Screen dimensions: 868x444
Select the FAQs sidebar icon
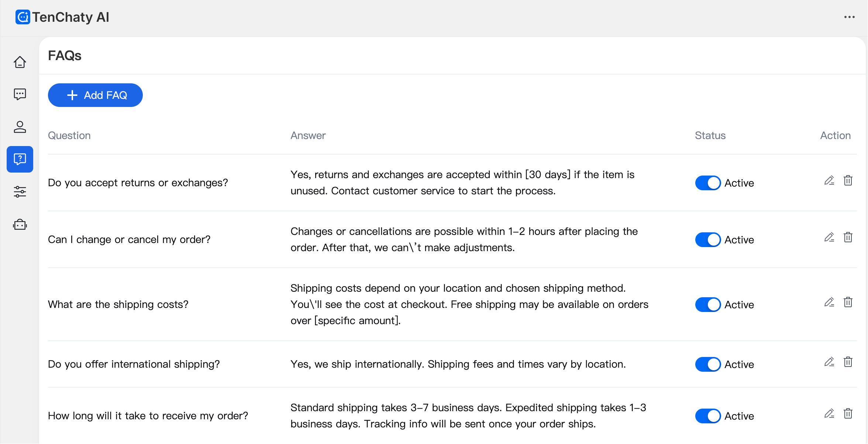click(x=20, y=159)
